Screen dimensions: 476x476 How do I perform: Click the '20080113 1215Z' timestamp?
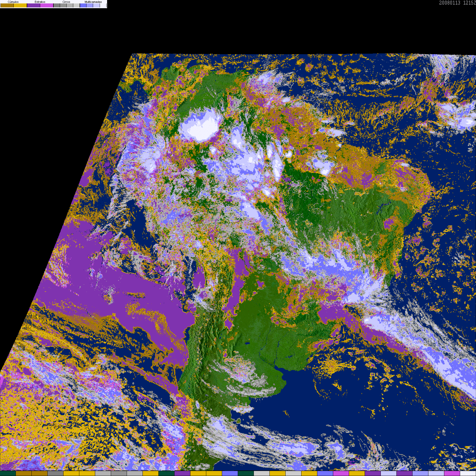(x=457, y=3)
